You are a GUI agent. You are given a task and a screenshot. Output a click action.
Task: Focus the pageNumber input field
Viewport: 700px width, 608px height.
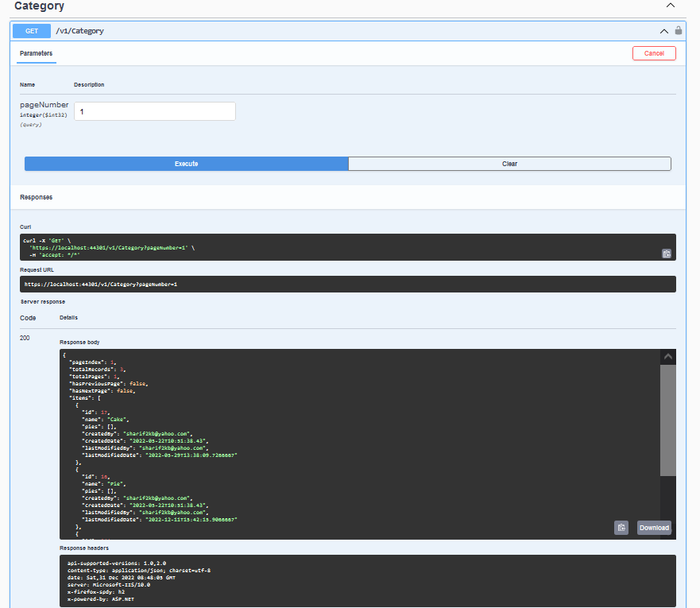pos(155,112)
